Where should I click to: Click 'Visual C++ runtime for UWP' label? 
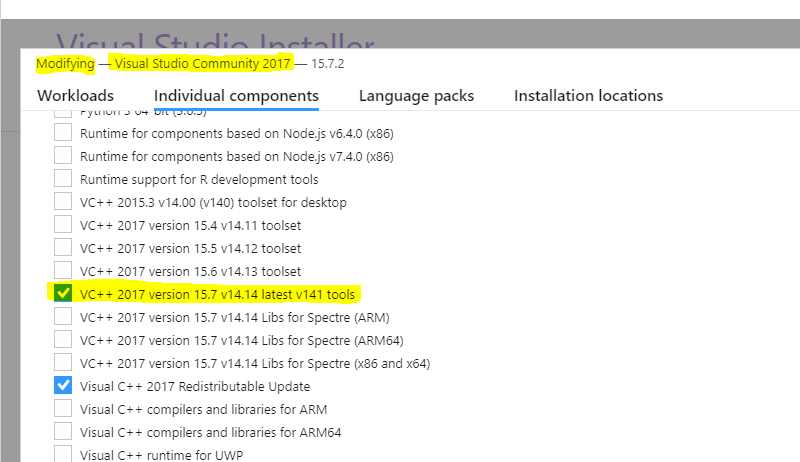[161, 455]
